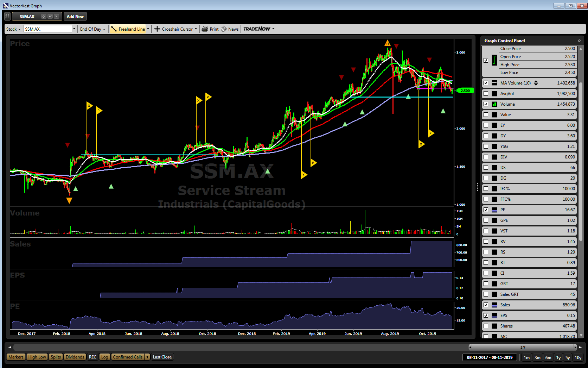The width and height of the screenshot is (588, 368).
Task: Set timeframe to 6m
Action: pos(548,357)
